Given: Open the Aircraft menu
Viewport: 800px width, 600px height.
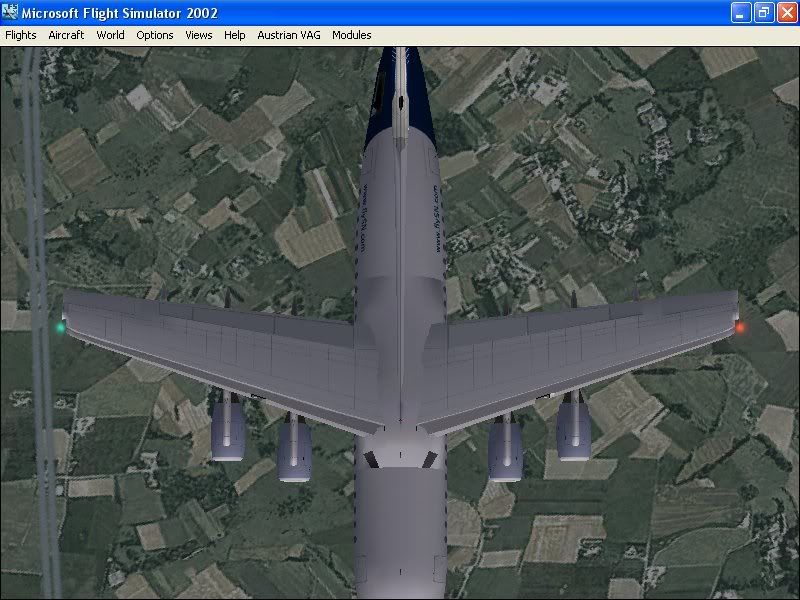Looking at the screenshot, I should coord(66,35).
